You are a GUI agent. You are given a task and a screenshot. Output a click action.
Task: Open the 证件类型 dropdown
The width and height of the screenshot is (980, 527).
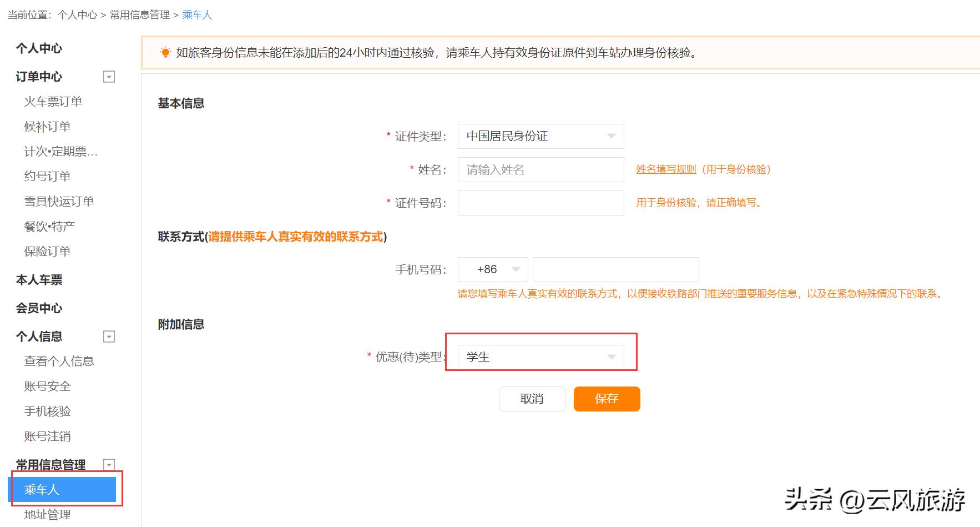coord(540,136)
